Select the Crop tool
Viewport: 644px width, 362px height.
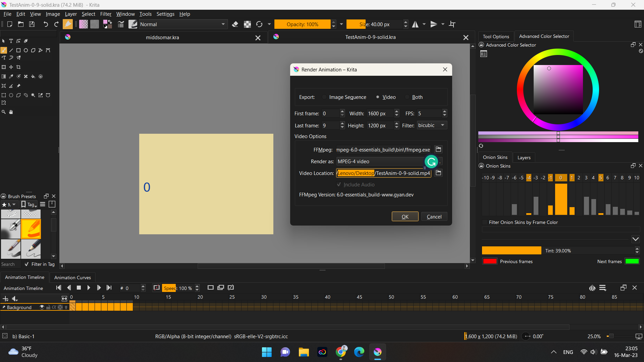pos(18,67)
